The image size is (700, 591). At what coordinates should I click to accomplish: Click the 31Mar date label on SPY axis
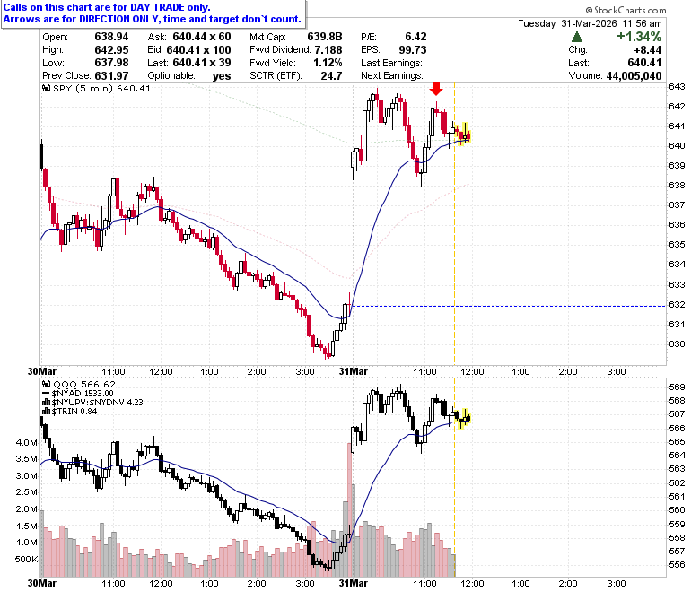coord(353,371)
